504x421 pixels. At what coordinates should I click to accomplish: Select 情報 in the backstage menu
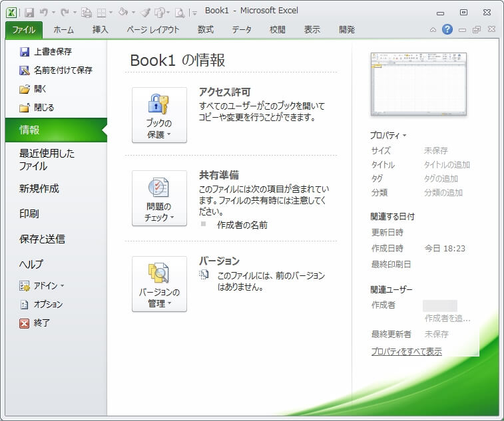(x=56, y=130)
